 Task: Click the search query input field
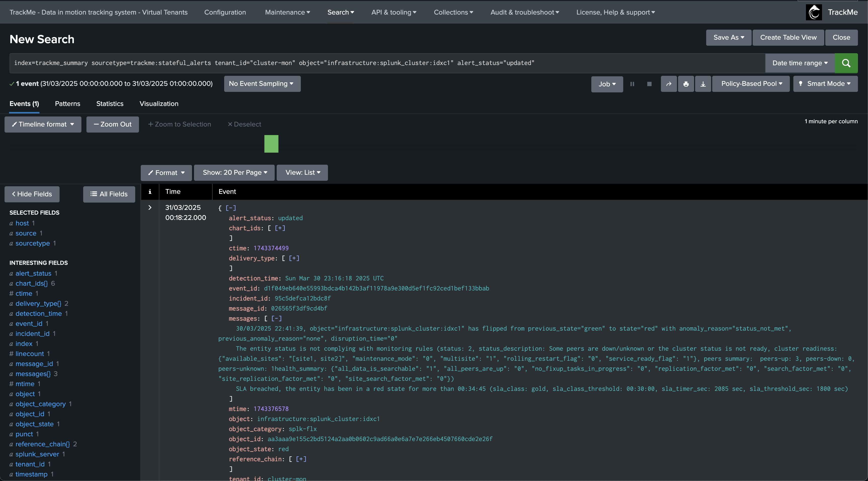[388, 63]
